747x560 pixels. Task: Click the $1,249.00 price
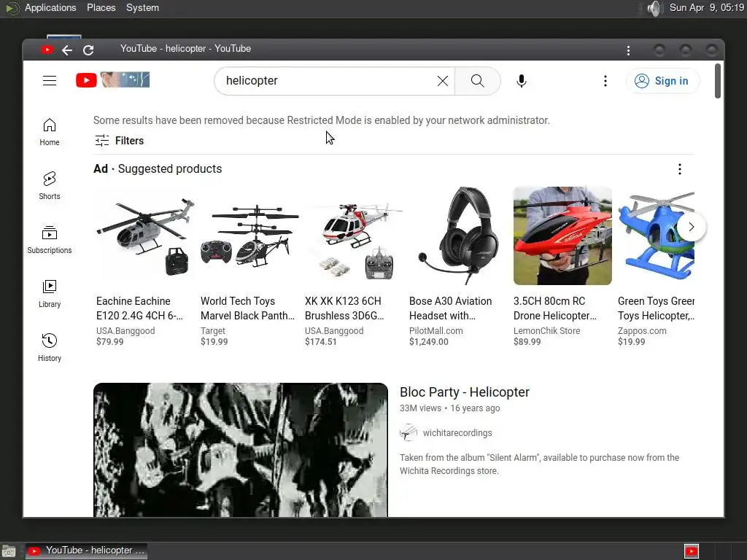click(x=429, y=341)
